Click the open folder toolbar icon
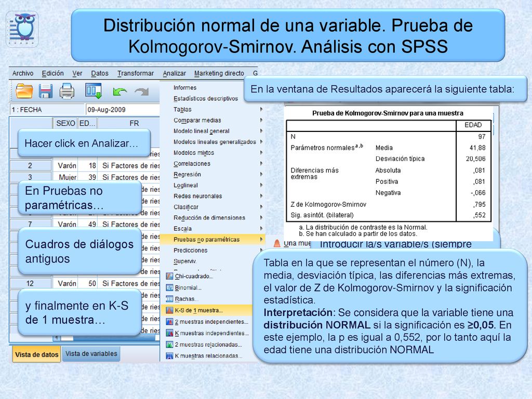 pyautogui.click(x=24, y=91)
